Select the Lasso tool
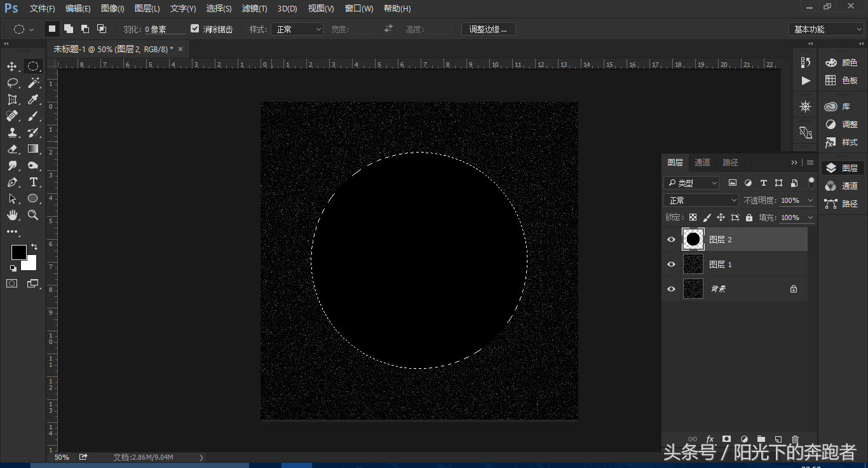Screen dimensions: 868x468 click(x=12, y=83)
